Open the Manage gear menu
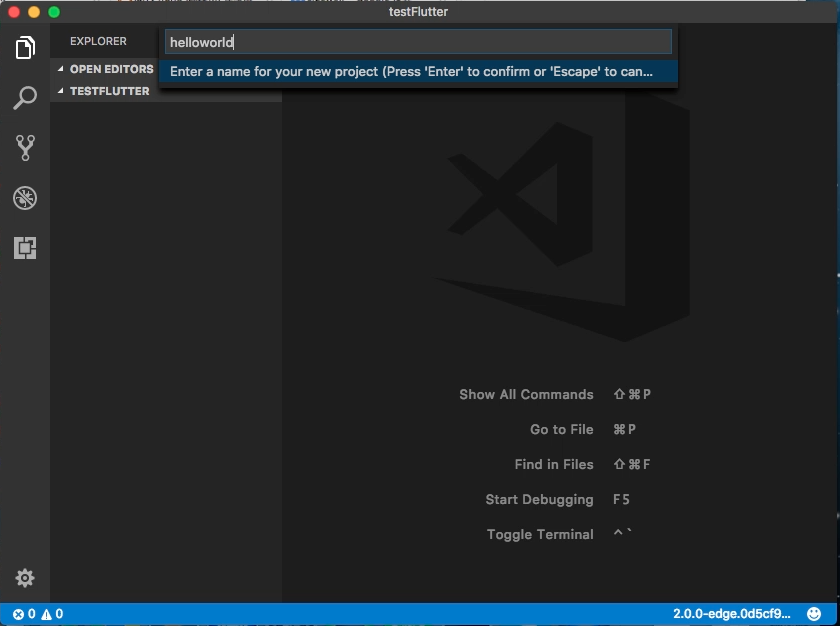 tap(25, 578)
